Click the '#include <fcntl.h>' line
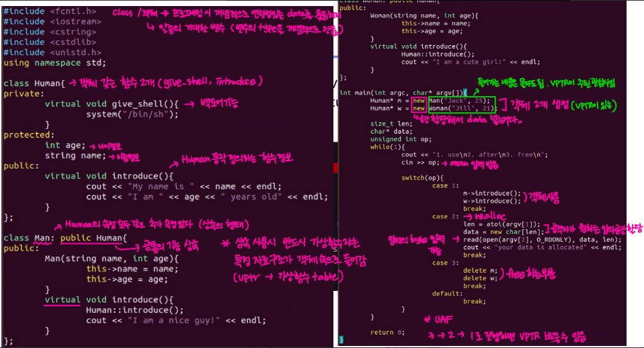The height and width of the screenshot is (348, 644). pos(50,11)
